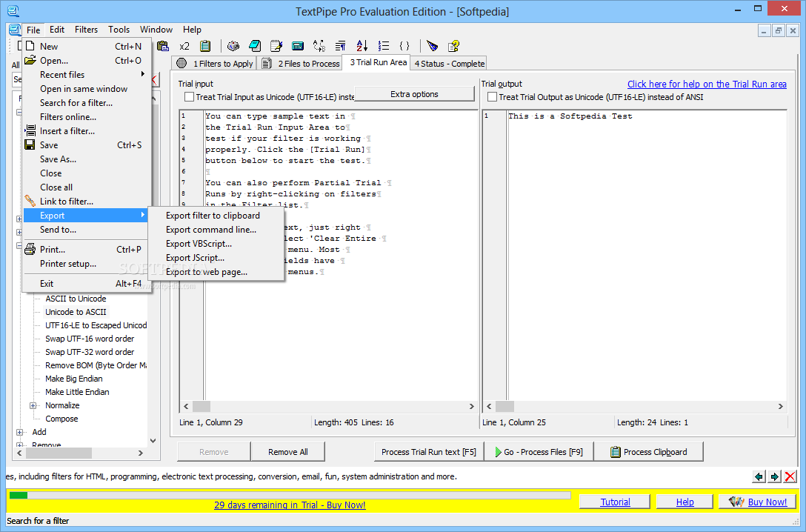806x532 pixels.
Task: Open the Filters menu
Action: coord(86,30)
